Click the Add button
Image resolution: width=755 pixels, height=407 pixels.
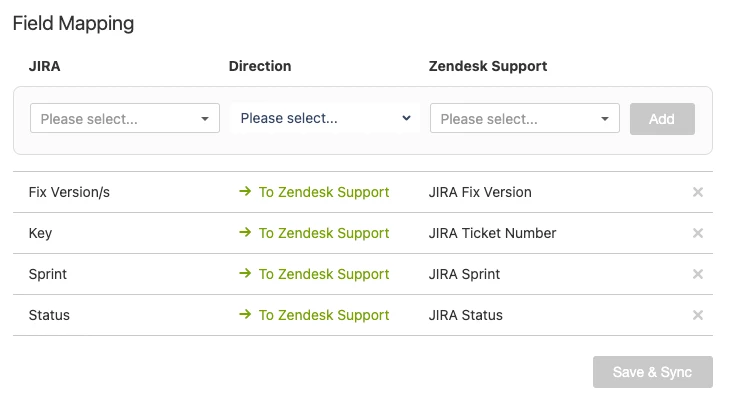662,119
